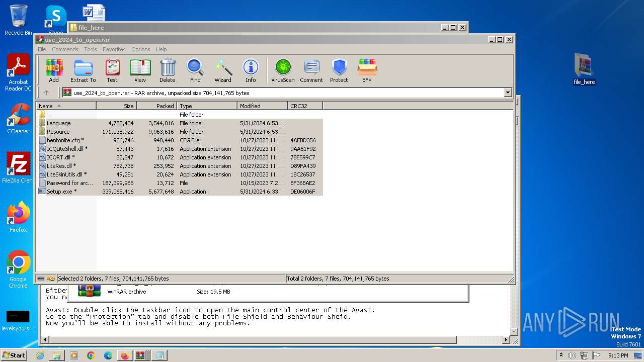
Task: Select the Resource folder row
Action: point(180,132)
